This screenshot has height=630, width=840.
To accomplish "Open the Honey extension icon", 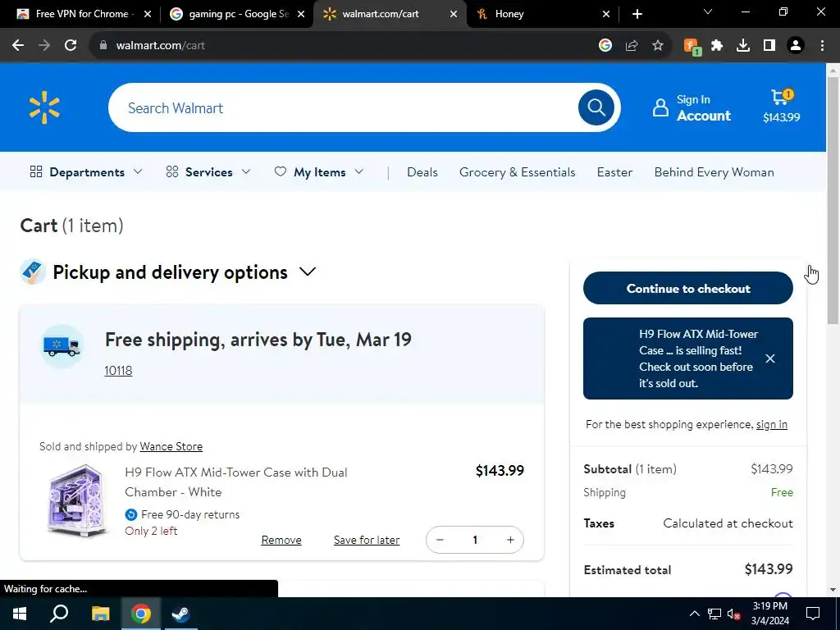I will 692,46.
